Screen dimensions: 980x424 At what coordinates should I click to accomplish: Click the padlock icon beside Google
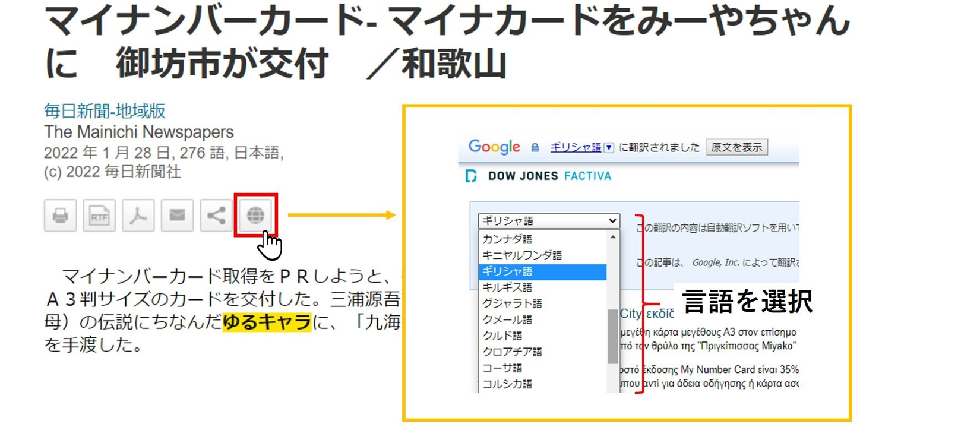point(535,148)
